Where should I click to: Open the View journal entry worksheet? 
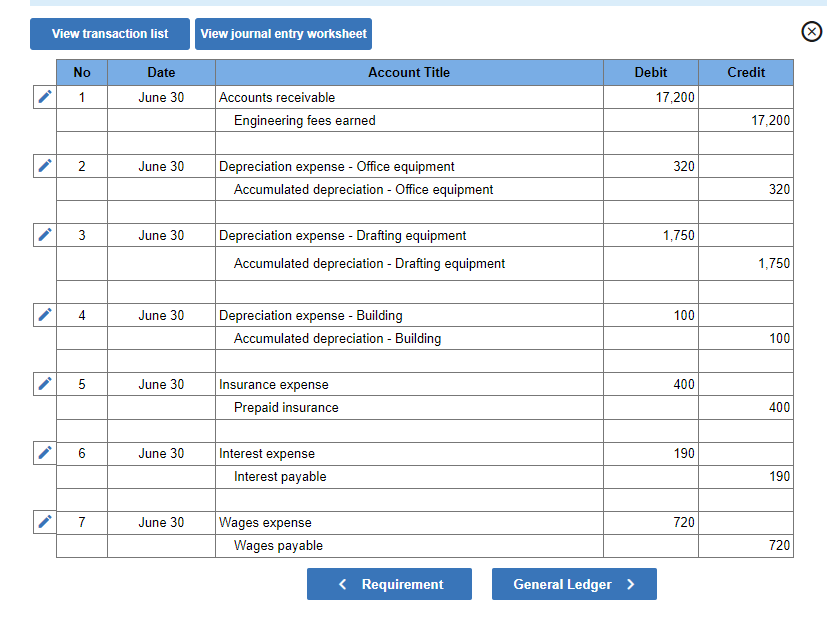point(283,33)
